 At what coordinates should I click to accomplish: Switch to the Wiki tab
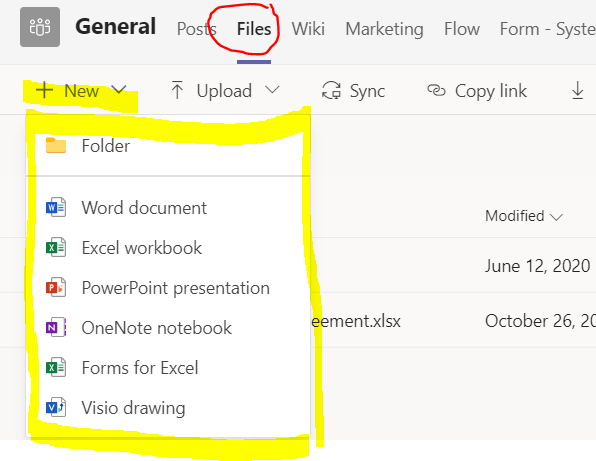point(308,29)
